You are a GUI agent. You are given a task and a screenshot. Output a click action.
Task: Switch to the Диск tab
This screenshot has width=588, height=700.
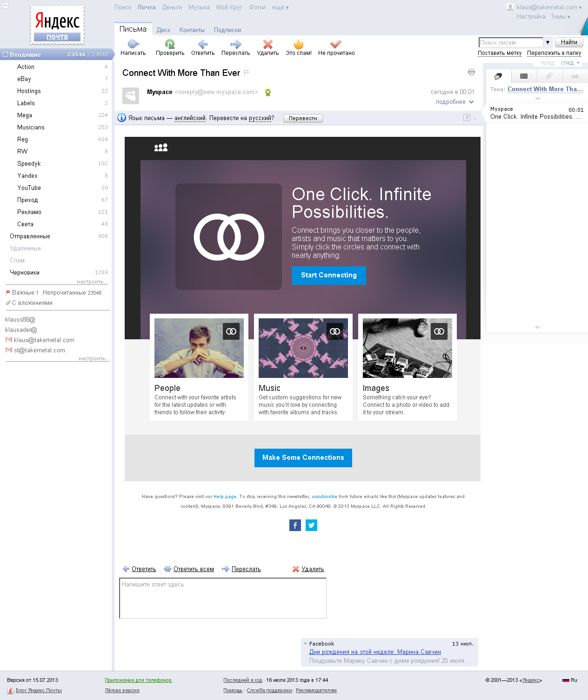coord(163,30)
